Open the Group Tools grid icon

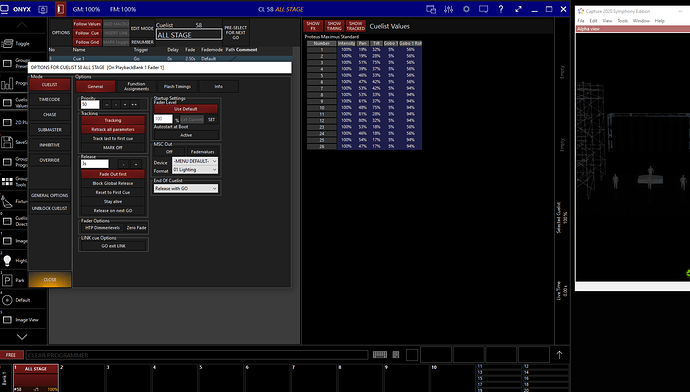[7, 181]
